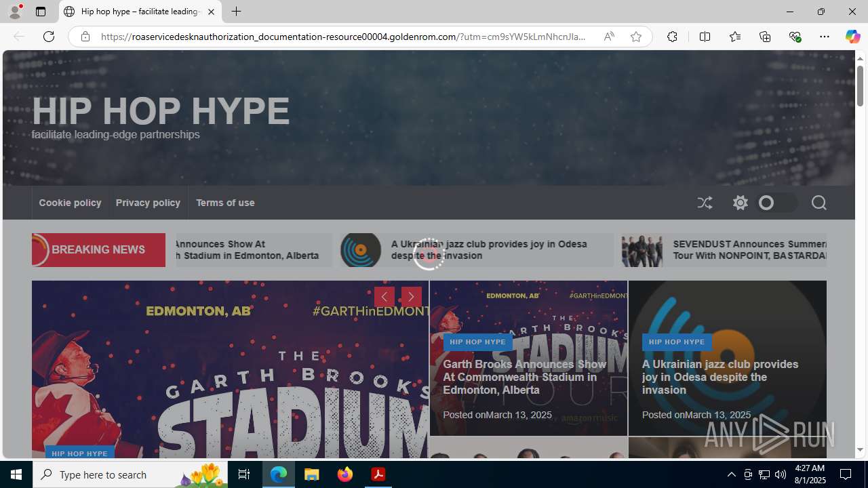Click the page vertical scrollbar thumb
This screenshot has width=868, height=488.
[x=860, y=85]
